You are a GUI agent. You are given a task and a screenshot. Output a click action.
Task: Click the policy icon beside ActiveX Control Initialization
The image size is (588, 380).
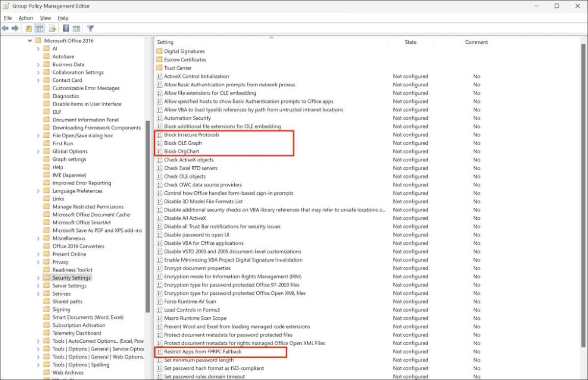coord(159,76)
